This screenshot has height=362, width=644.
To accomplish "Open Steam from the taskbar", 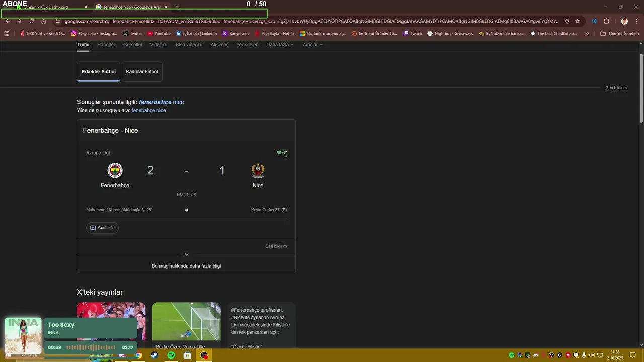I will click(154, 355).
